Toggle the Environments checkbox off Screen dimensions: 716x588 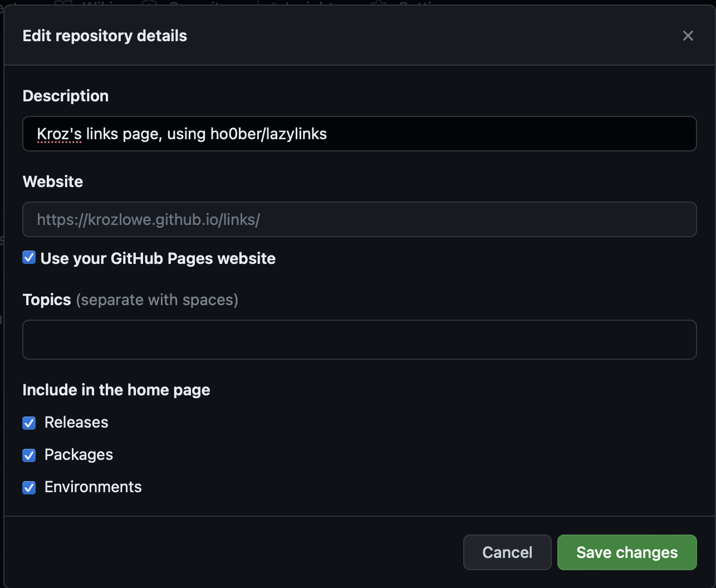click(29, 488)
